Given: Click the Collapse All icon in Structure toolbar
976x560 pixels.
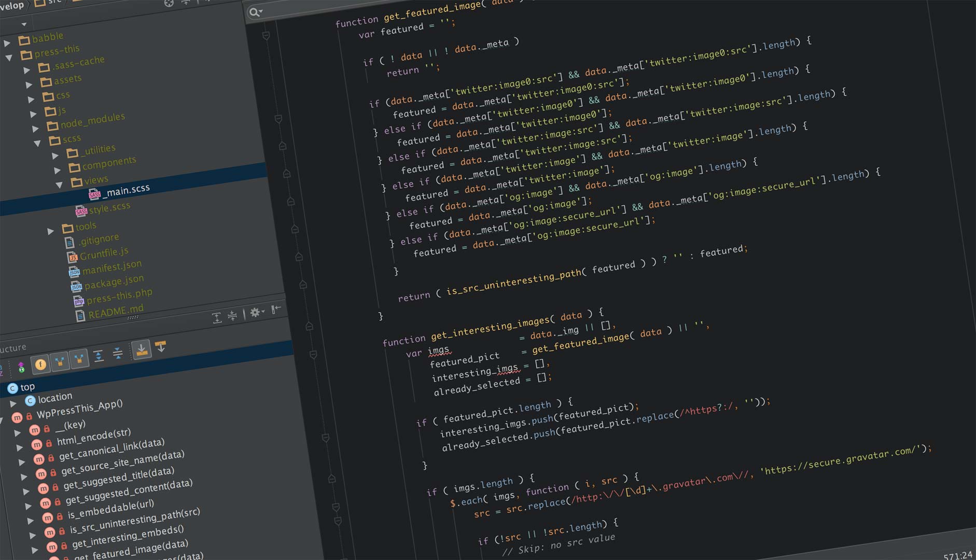Looking at the screenshot, I should 118,354.
